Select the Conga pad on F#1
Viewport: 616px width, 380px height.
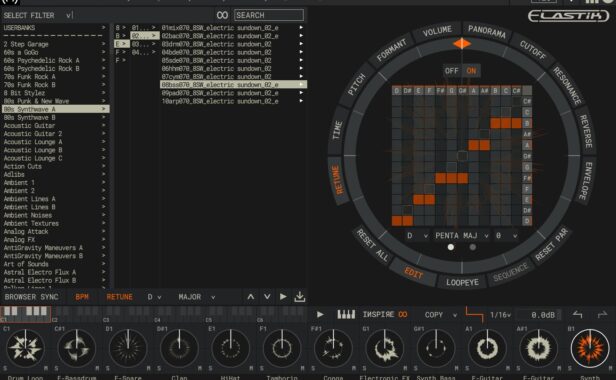click(x=333, y=349)
